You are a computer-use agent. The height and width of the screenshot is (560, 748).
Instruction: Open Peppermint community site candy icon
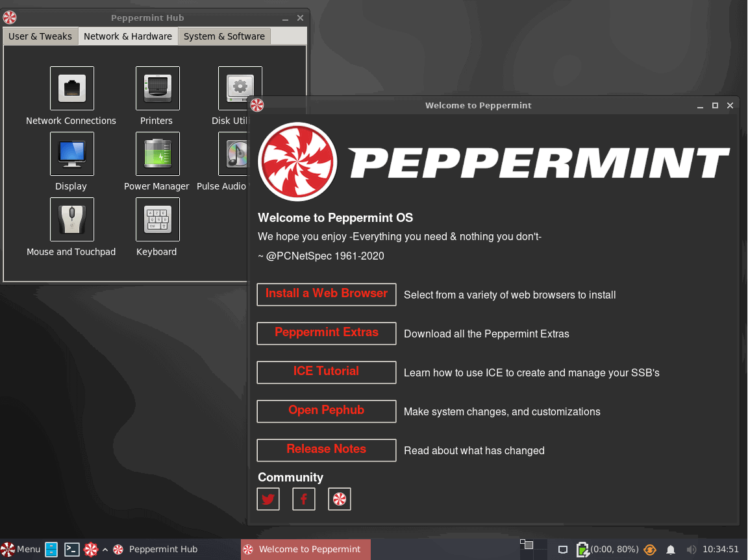click(340, 499)
